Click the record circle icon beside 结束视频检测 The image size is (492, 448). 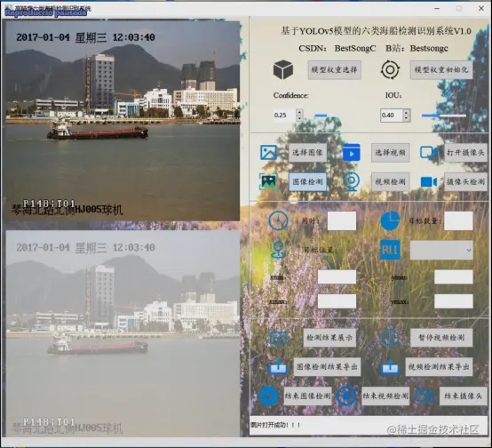coord(346,396)
